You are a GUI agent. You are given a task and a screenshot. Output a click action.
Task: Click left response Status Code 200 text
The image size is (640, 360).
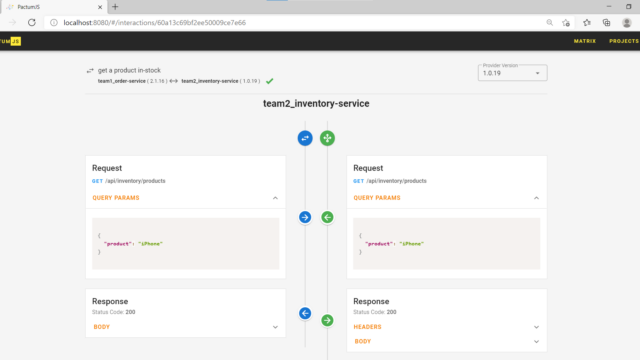(x=113, y=312)
